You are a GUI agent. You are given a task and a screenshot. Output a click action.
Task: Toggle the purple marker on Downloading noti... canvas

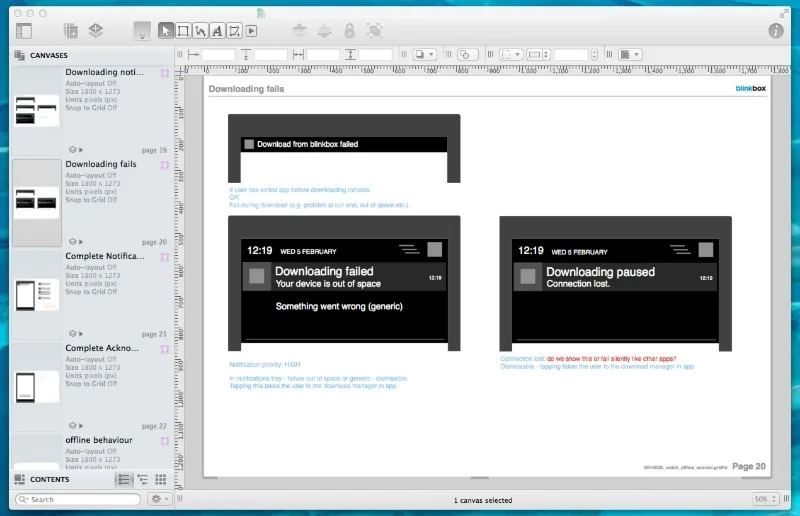[x=165, y=73]
